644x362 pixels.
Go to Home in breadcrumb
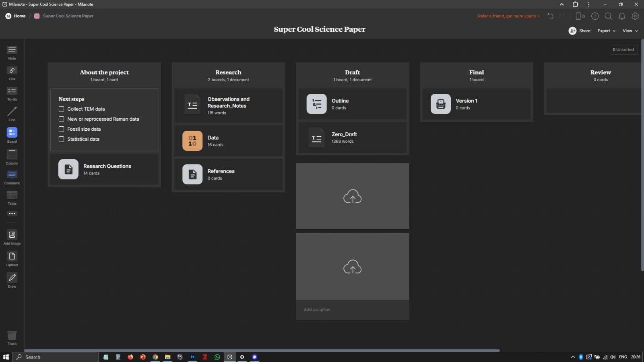tap(19, 16)
